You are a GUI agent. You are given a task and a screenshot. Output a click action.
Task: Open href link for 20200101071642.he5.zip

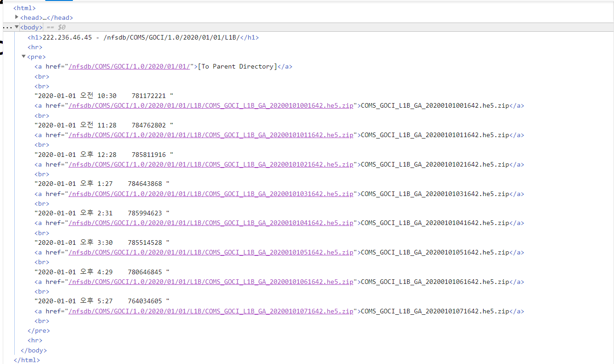point(211,312)
